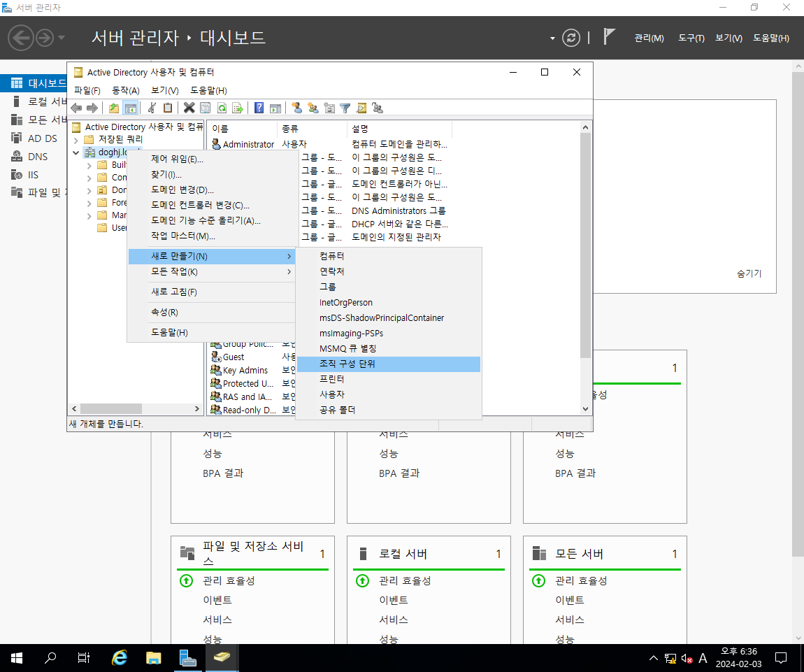Click the Export list toolbar icon
The height and width of the screenshot is (672, 804).
pos(238,108)
